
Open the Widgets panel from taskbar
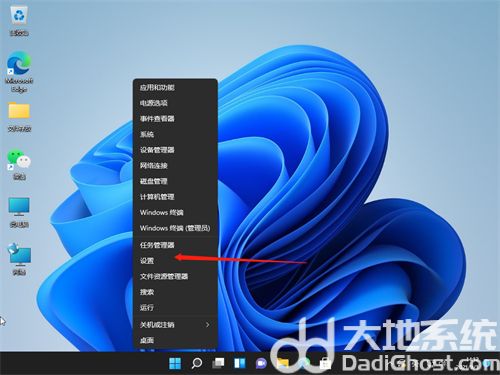[x=240, y=363]
